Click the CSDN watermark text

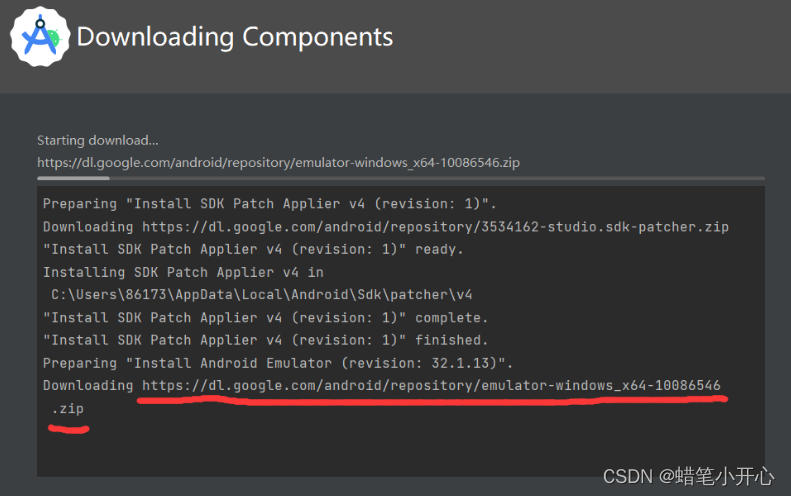point(689,476)
